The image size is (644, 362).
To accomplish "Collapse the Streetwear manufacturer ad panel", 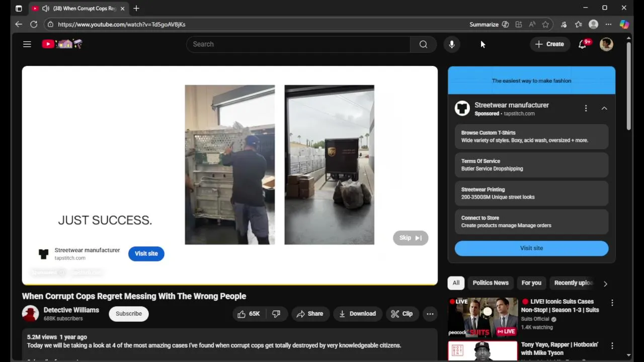I will tap(604, 109).
